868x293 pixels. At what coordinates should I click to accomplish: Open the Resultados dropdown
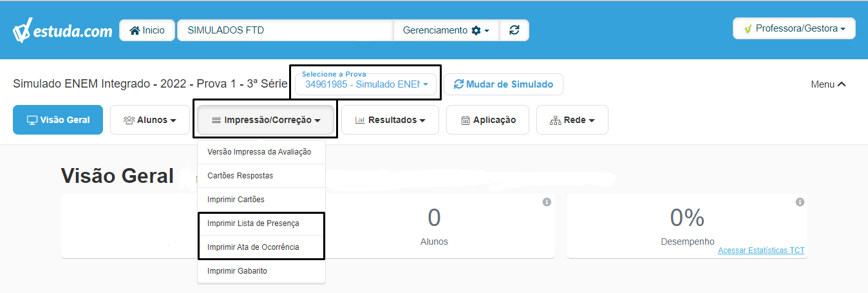(x=390, y=120)
